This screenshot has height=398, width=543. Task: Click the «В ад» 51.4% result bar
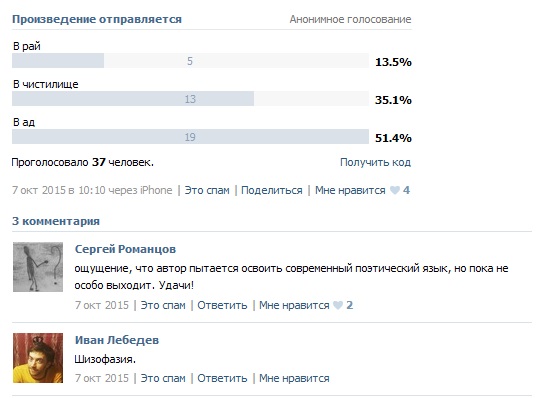[x=190, y=137]
